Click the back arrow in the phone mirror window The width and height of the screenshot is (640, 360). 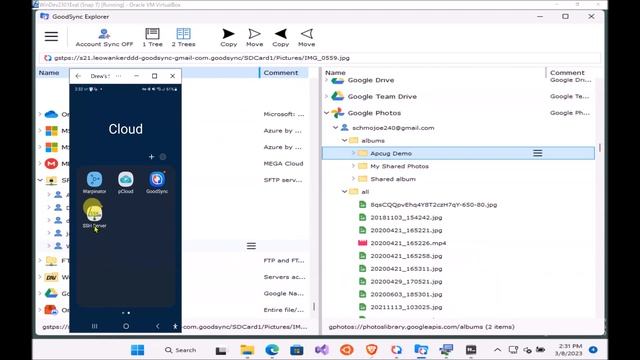78,76
